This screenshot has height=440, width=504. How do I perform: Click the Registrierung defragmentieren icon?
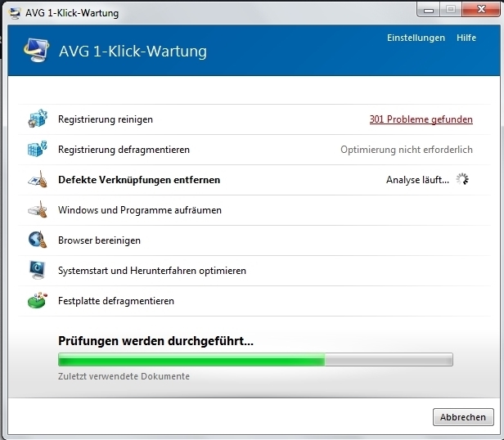coord(38,149)
